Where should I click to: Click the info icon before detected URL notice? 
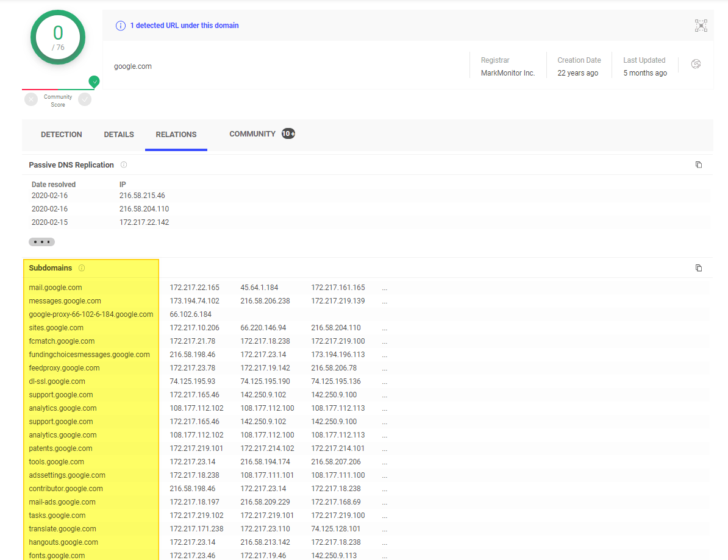[120, 26]
